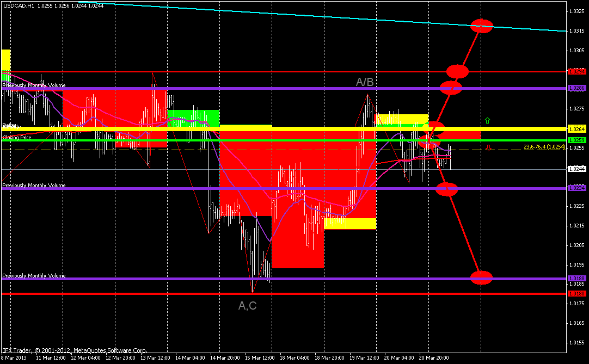Click the 1.0155 price scale value
Screen dimensions: 589x364
tap(577, 342)
